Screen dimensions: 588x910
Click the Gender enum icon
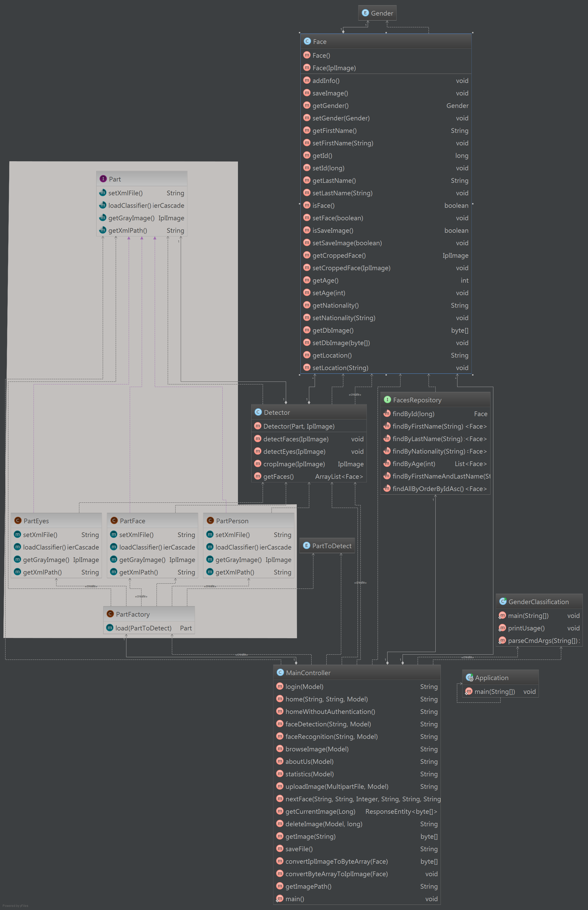point(365,13)
